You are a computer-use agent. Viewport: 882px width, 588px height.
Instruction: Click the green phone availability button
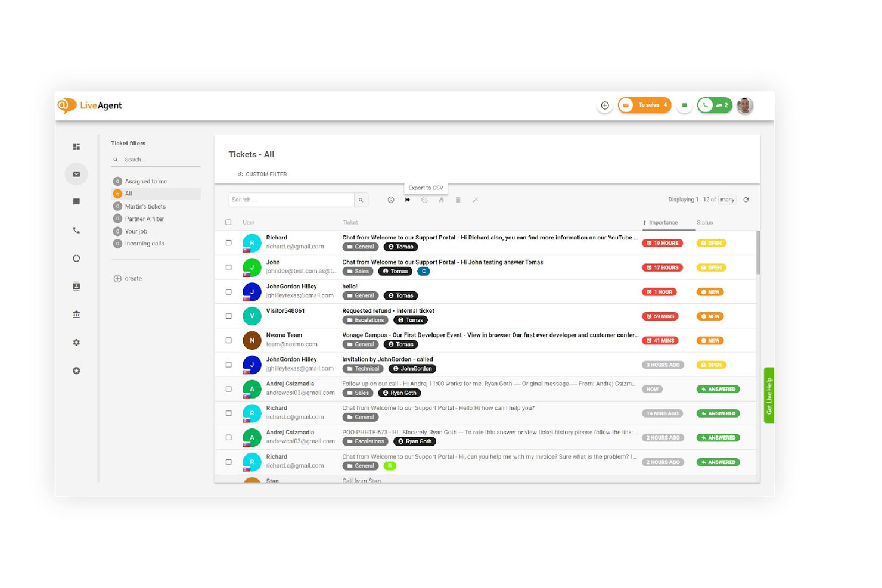point(715,105)
